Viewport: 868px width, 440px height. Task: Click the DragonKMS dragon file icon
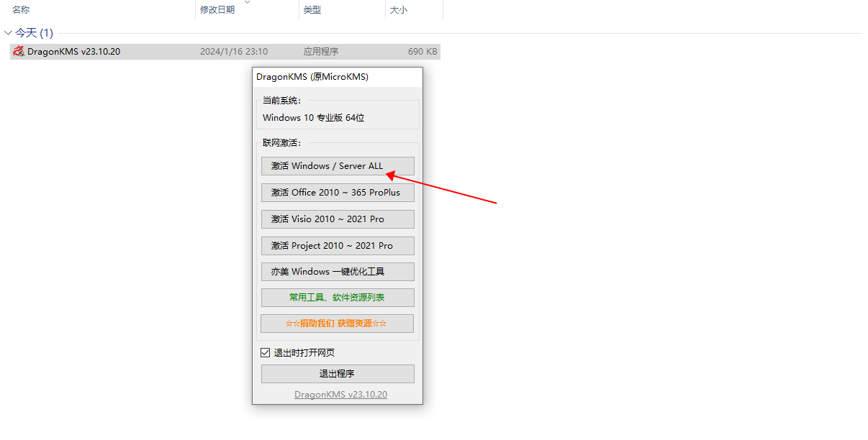(x=19, y=52)
